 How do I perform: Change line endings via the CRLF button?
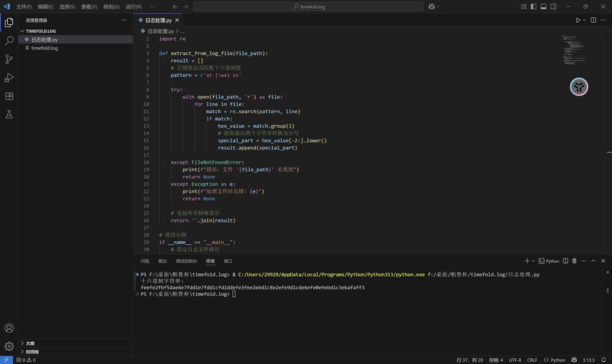click(x=532, y=360)
